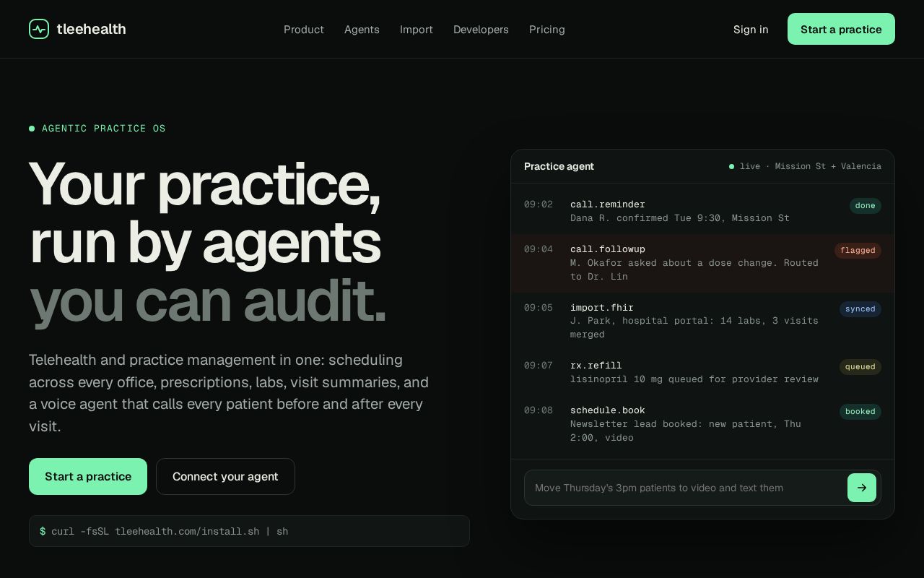Click header Start a practice button
The image size is (924, 578).
click(x=841, y=29)
